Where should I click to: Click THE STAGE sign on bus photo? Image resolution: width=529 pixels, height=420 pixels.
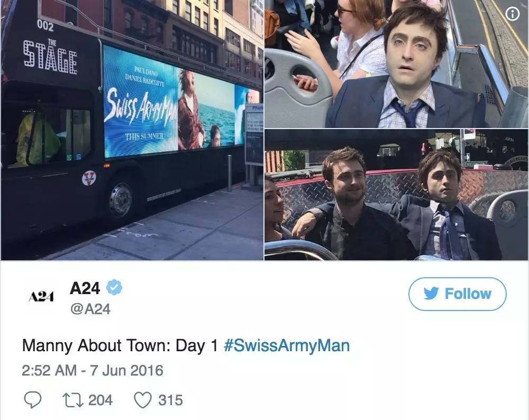tap(50, 57)
